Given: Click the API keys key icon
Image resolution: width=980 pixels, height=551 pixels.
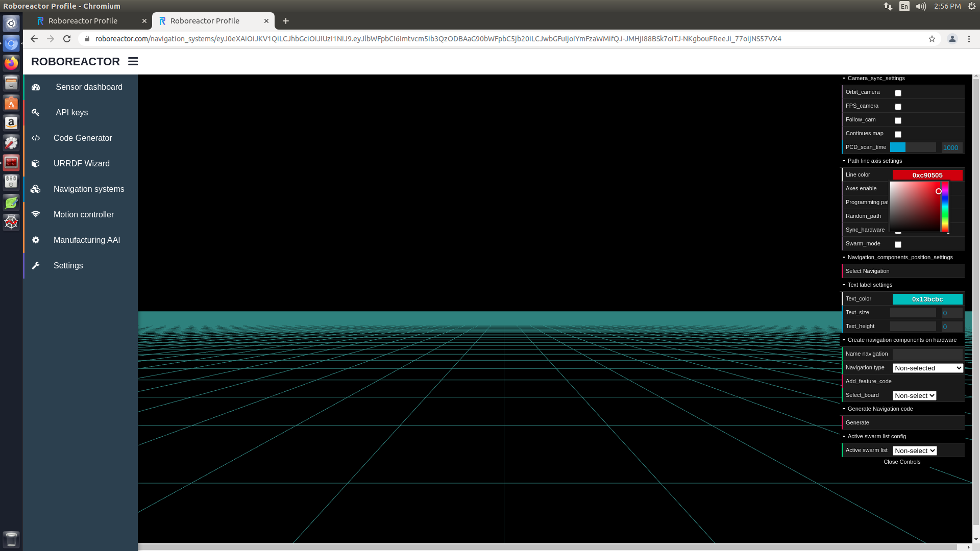Looking at the screenshot, I should tap(36, 113).
